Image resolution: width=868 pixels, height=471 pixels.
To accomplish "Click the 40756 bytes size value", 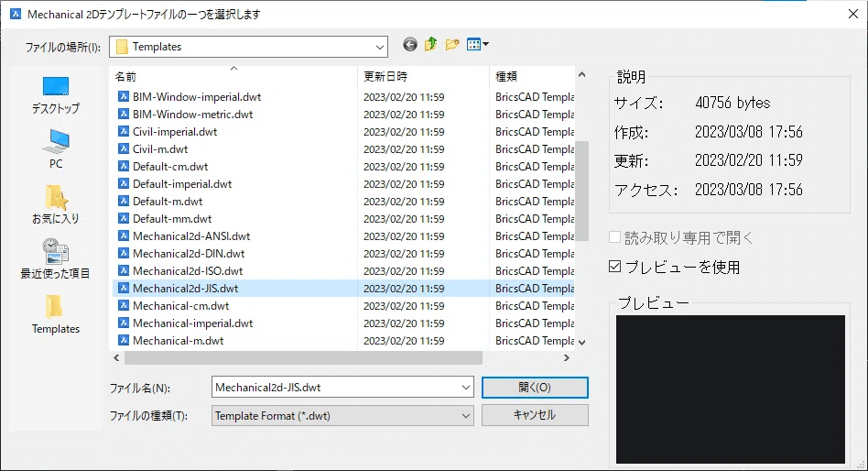I will 732,103.
